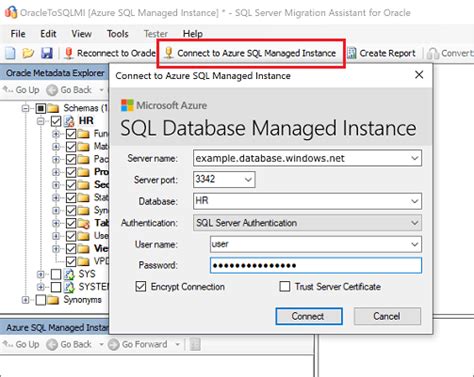Click the SYSTEM schema icon

pyautogui.click(x=69, y=287)
